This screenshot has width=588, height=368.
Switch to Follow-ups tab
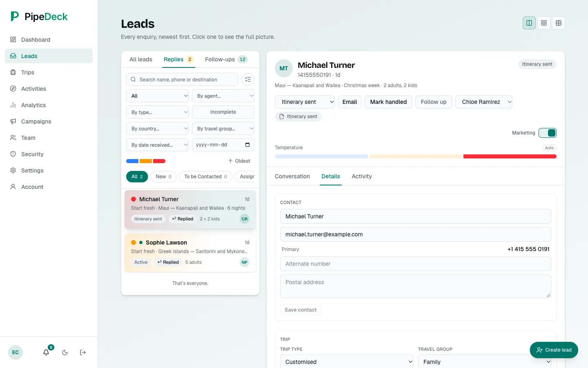pos(226,59)
